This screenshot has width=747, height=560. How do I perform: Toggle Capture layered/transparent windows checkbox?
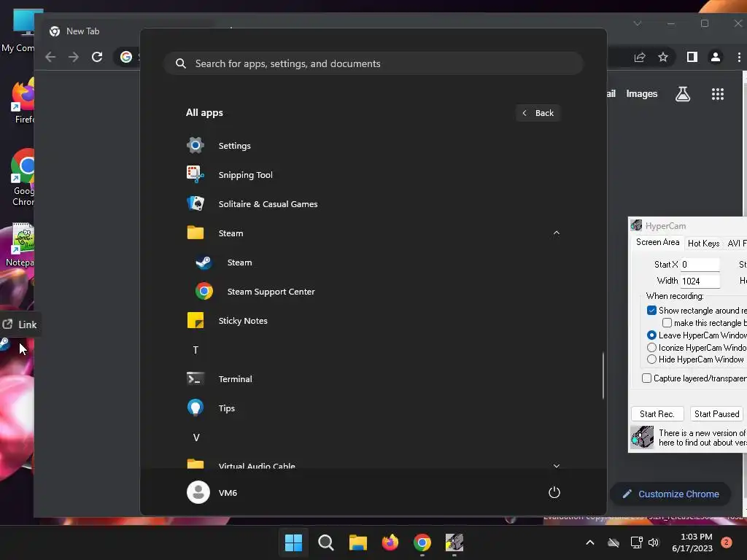[646, 378]
